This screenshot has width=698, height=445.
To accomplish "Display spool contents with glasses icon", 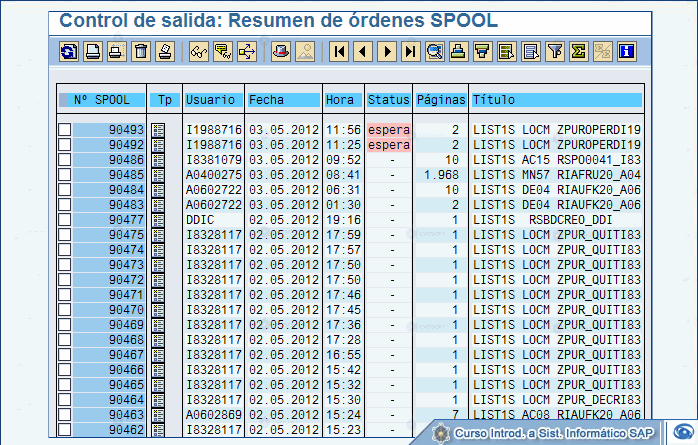I will point(199,52).
